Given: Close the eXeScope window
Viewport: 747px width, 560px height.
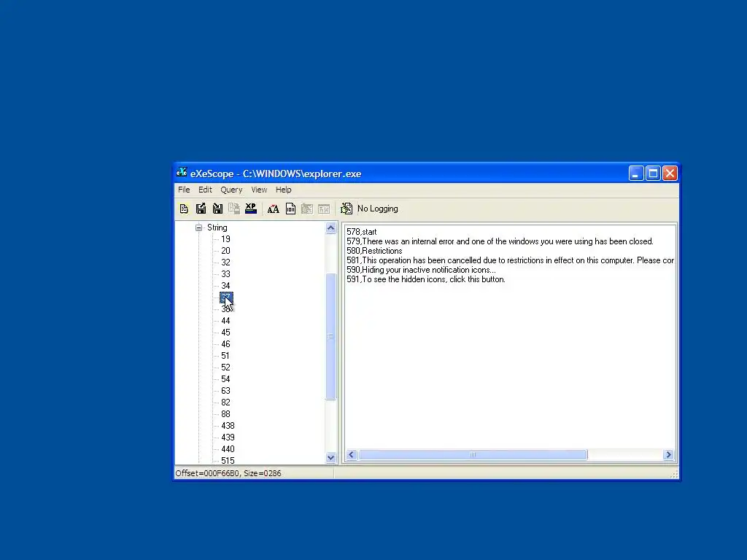Looking at the screenshot, I should pos(670,174).
